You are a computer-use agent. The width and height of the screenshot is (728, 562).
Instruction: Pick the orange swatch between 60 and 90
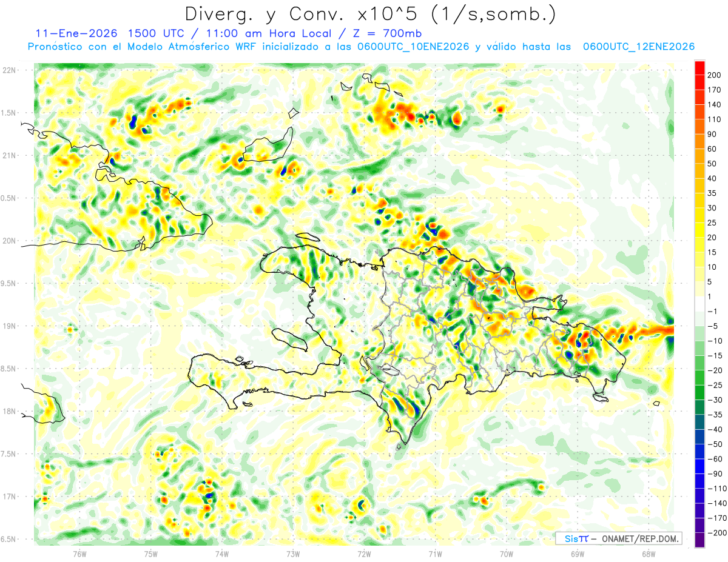[699, 142]
